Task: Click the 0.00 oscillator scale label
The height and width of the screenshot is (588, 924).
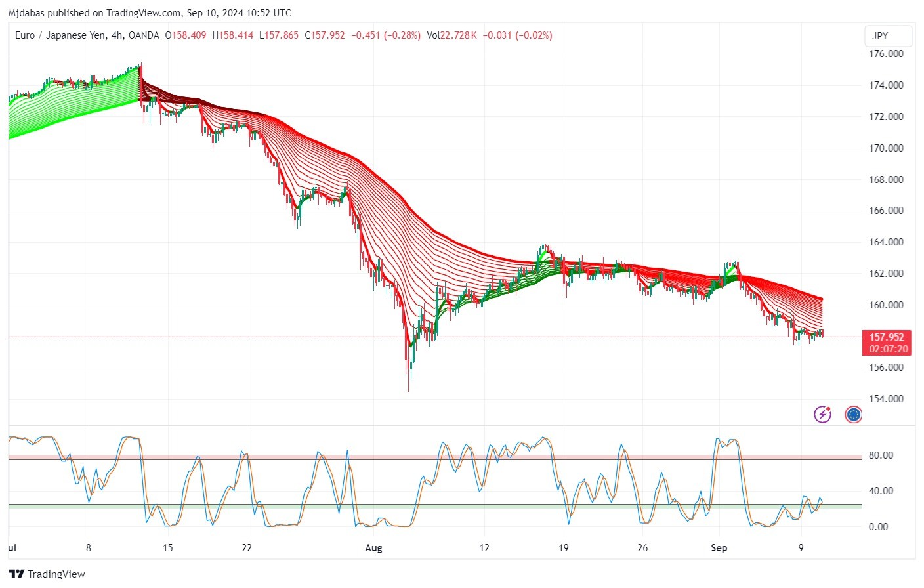Action: [878, 526]
